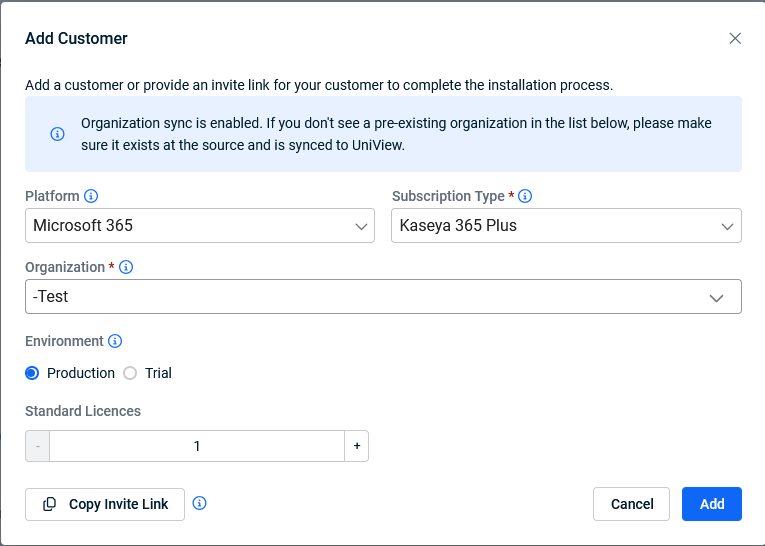Click the Standard Licences number field

[x=197, y=446]
